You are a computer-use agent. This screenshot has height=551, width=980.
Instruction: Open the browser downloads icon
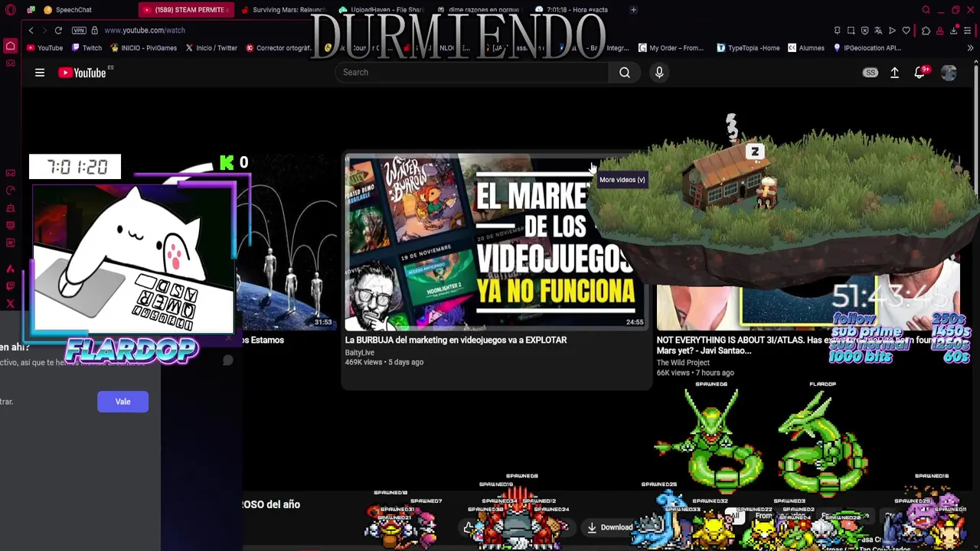coord(954,30)
